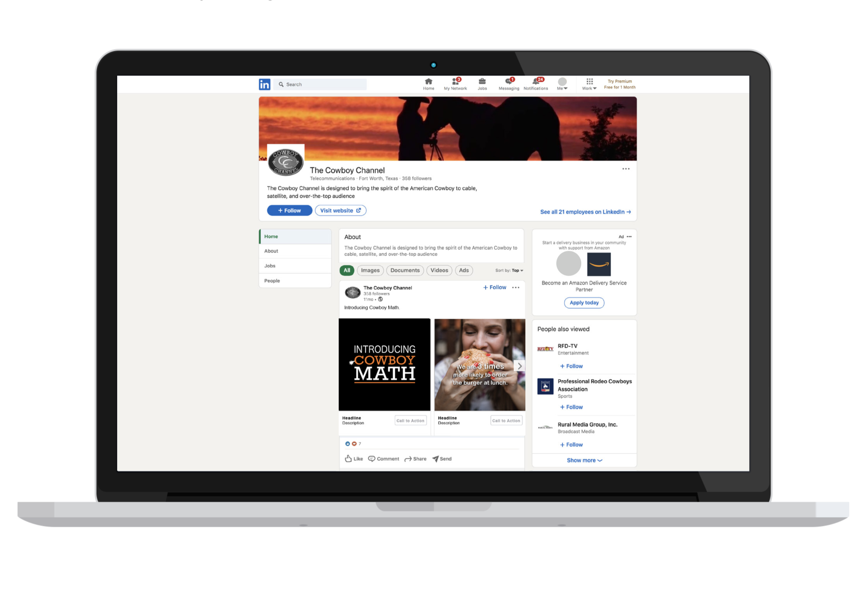Switch to the About tab
The width and height of the screenshot is (868, 597).
tap(271, 251)
